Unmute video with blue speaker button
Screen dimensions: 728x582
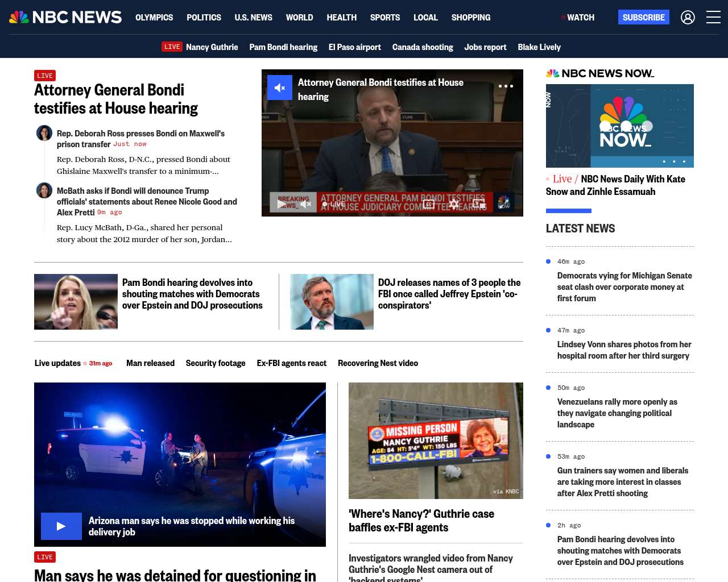point(280,88)
